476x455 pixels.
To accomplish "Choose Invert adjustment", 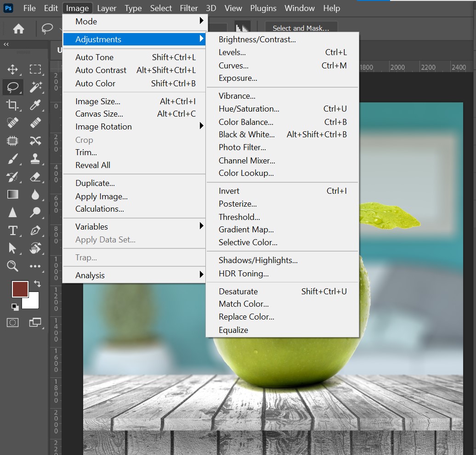I will [x=282, y=191].
